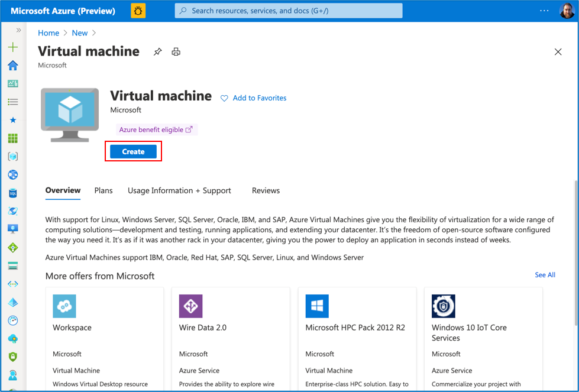Click the yellow bug report icon
579x392 pixels.
pos(138,11)
